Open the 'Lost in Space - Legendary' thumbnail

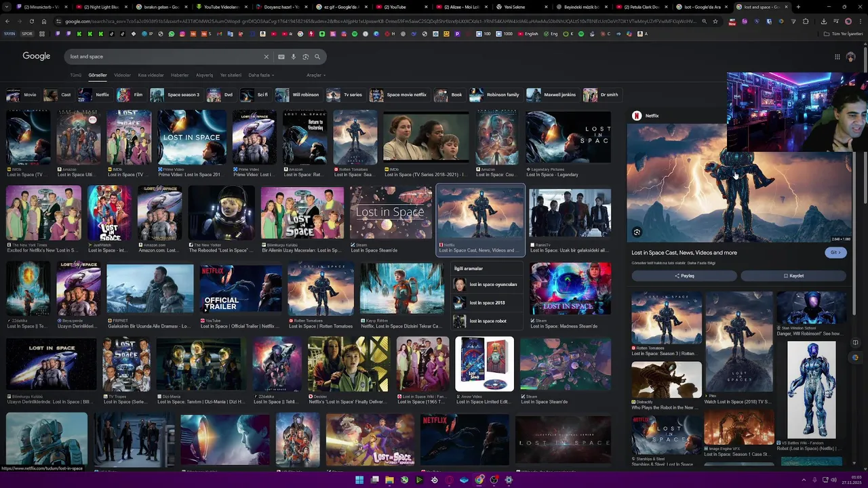pos(568,138)
